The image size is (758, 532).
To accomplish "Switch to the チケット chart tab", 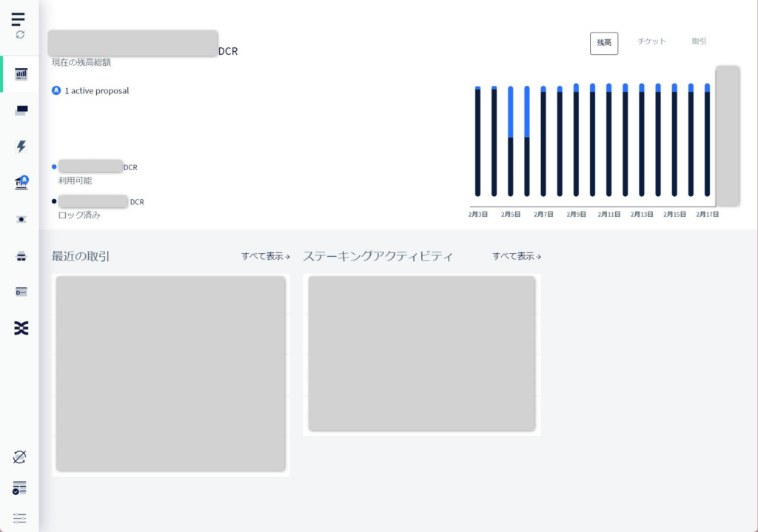I will point(651,41).
